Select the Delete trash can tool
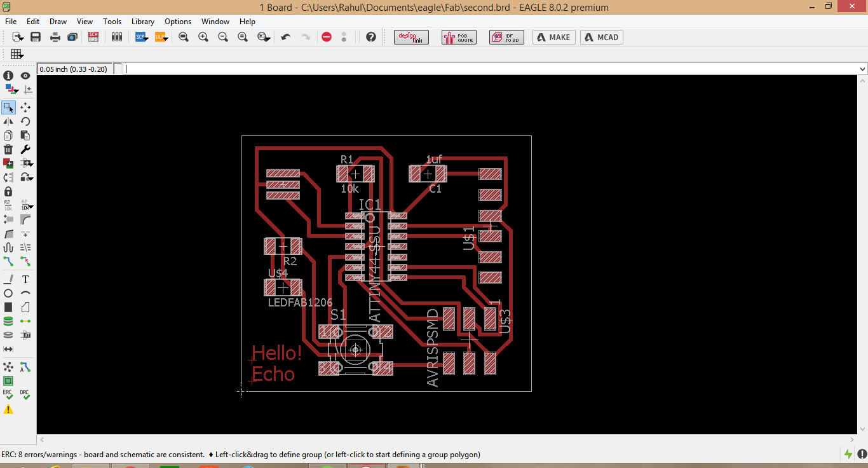 tap(8, 149)
